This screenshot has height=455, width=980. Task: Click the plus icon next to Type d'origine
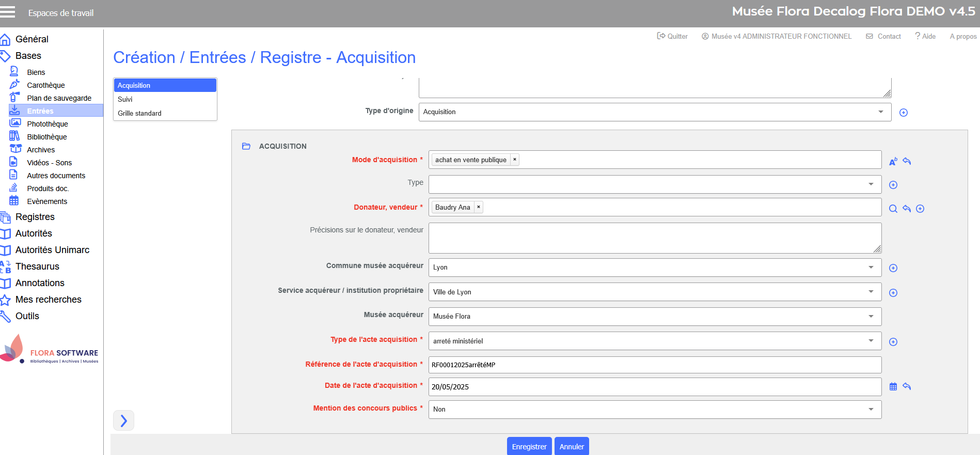tap(904, 113)
